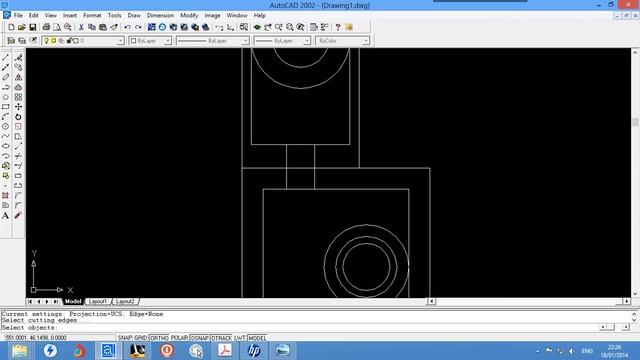Open the Tools menu

click(x=114, y=16)
